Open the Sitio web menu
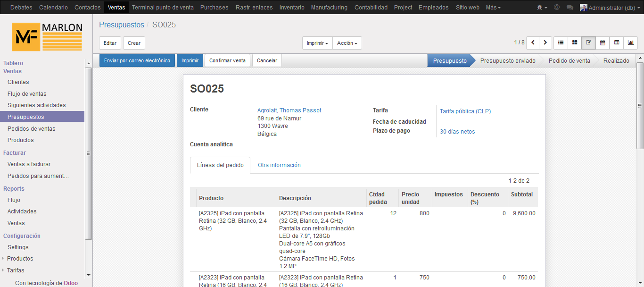This screenshot has height=287, width=644. (468, 8)
